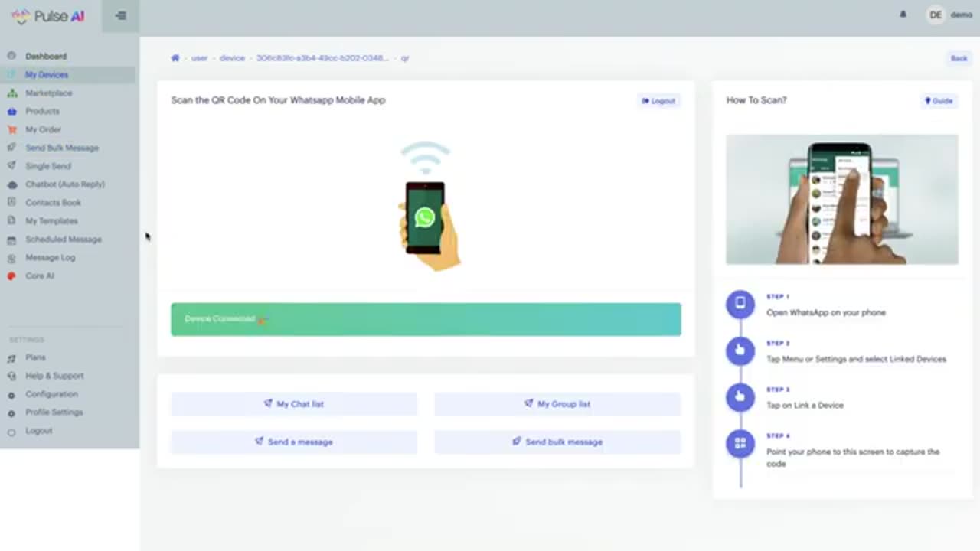Image resolution: width=980 pixels, height=551 pixels.
Task: Click Marketplace sidebar icon
Action: click(x=11, y=93)
